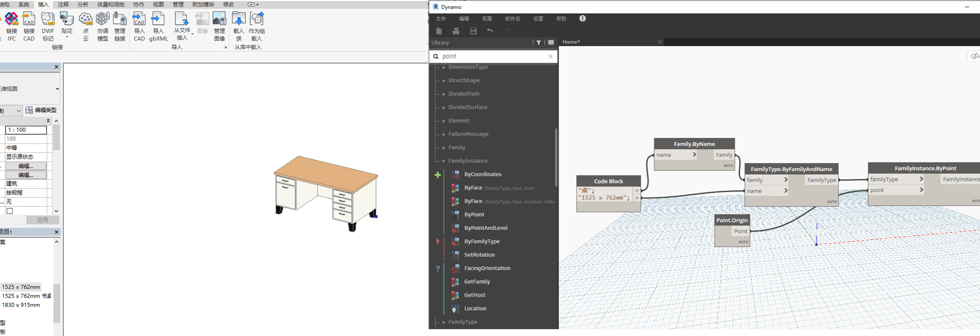
Task: Expand the FailureMessage library category
Action: coord(444,134)
